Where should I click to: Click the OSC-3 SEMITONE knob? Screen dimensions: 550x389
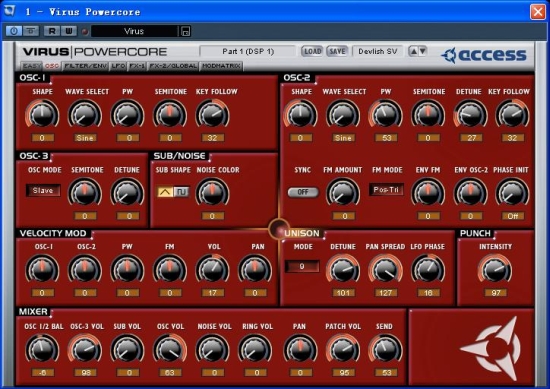pyautogui.click(x=85, y=193)
